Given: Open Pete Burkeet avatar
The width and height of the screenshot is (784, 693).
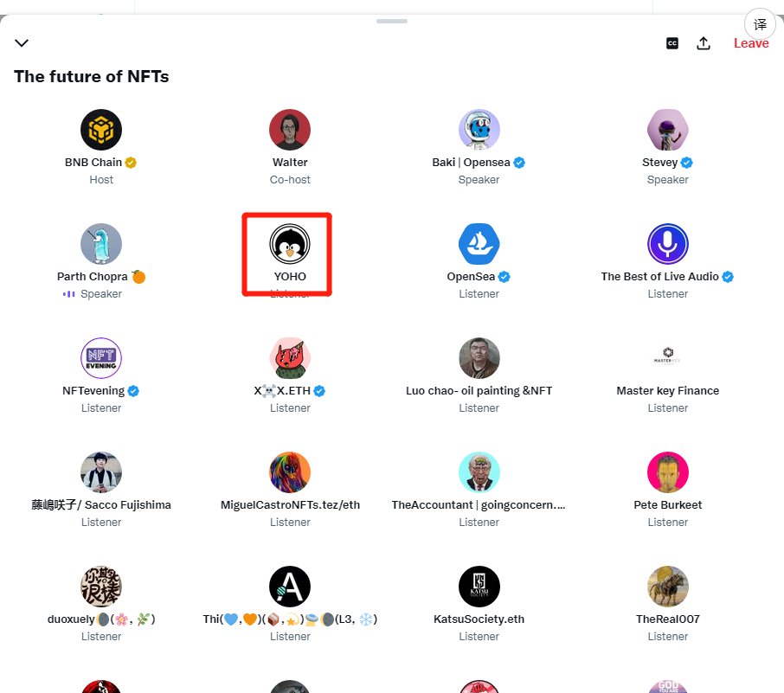Looking at the screenshot, I should point(667,472).
